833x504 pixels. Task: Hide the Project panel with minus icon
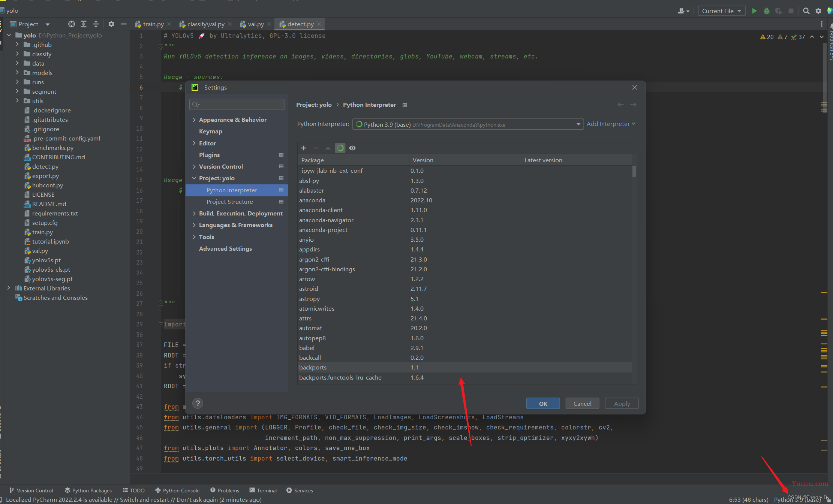click(x=124, y=24)
